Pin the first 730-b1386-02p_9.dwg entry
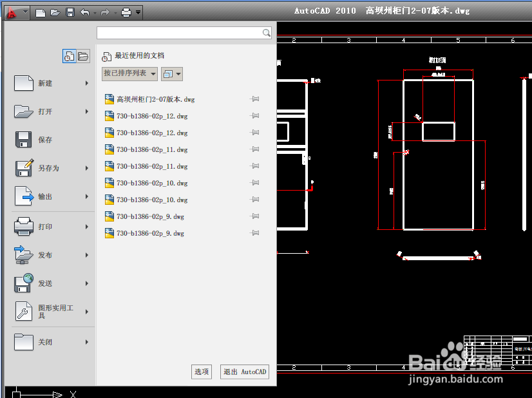 pyautogui.click(x=254, y=216)
